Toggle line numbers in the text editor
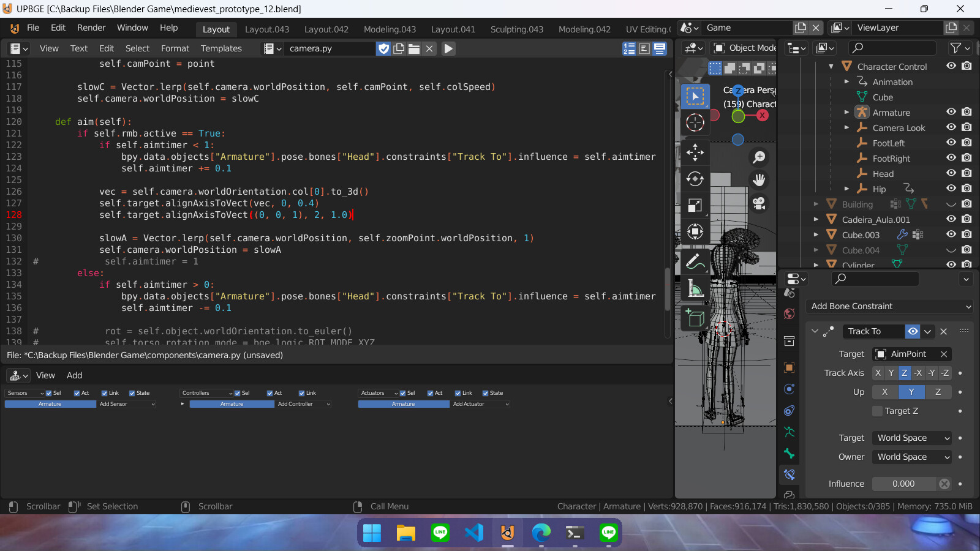 coord(629,48)
